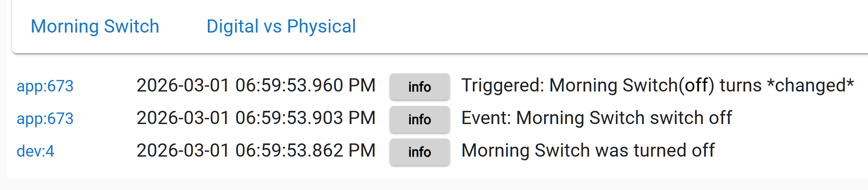The width and height of the screenshot is (868, 190).
Task: Click empty tab bar area right of Digital vs Physical
Action: (576, 27)
